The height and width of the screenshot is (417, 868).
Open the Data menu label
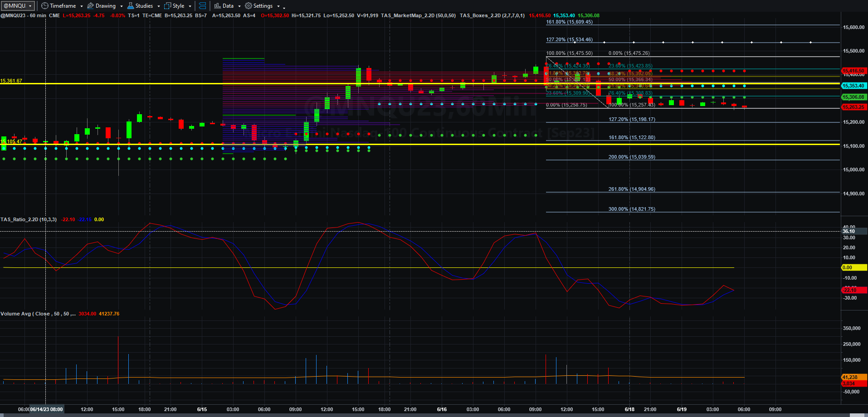[x=228, y=6]
